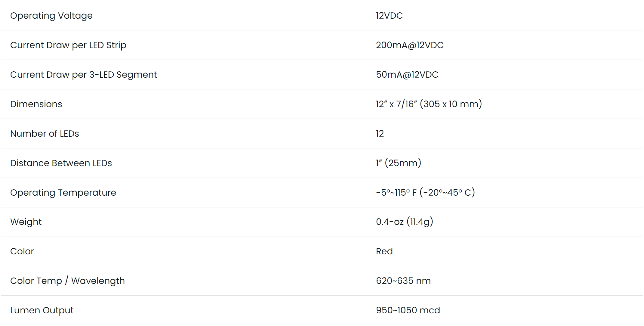Click the Color Temp / Wavelength label

67,281
